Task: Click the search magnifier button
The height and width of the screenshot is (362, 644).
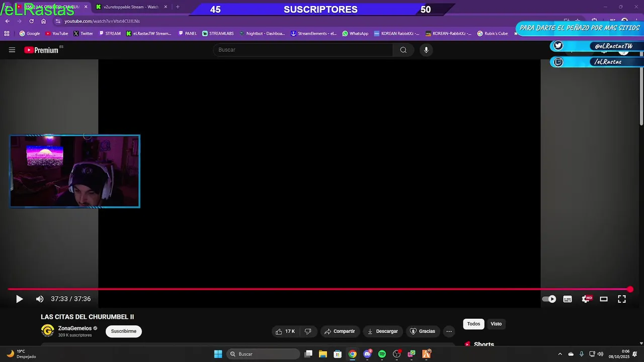Action: coord(404,50)
